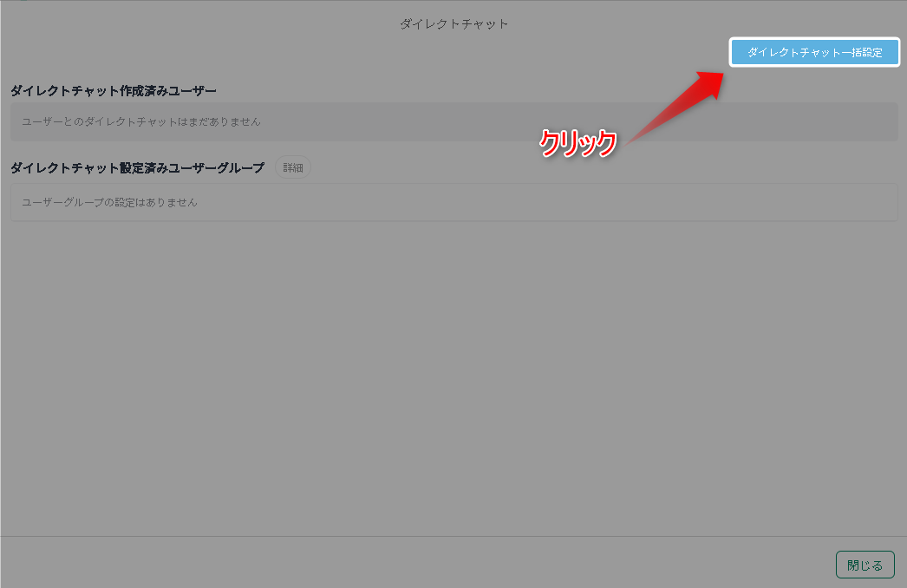This screenshot has width=907, height=588.
Task: Open 詳細 for user group settings
Action: [x=293, y=168]
